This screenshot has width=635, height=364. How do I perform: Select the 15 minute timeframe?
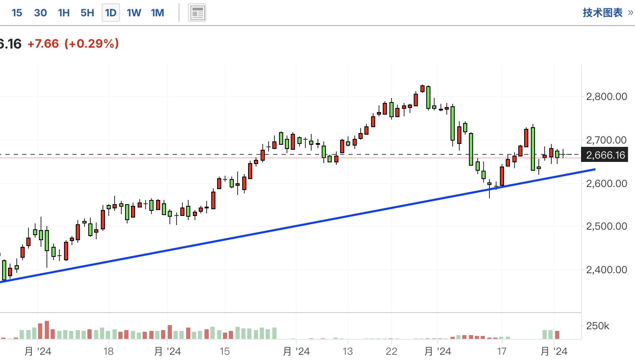pos(17,13)
